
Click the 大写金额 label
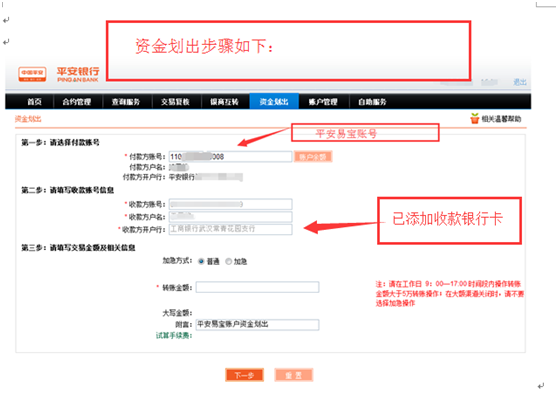pyautogui.click(x=177, y=313)
